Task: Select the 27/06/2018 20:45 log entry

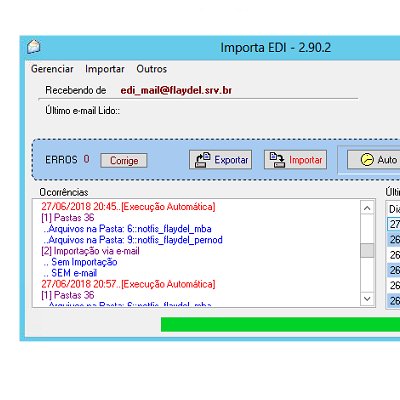Action: (128, 207)
